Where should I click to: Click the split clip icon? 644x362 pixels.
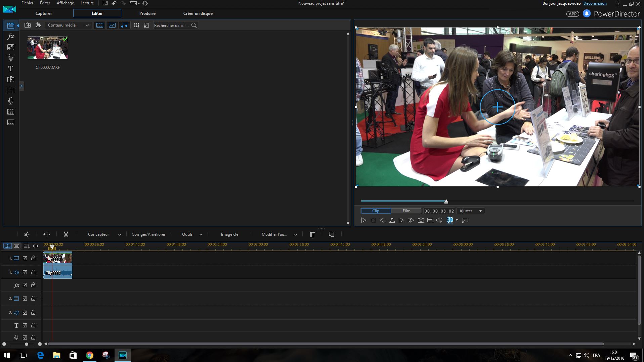coord(47,234)
